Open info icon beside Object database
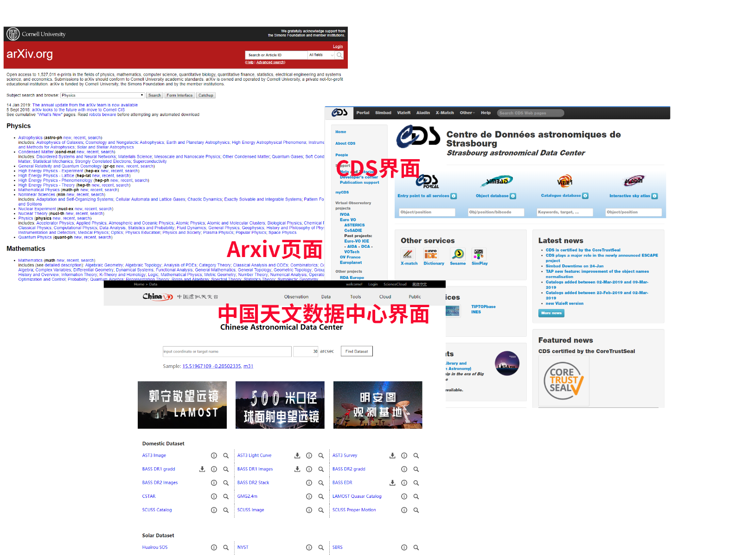The width and height of the screenshot is (742, 560). 513,196
